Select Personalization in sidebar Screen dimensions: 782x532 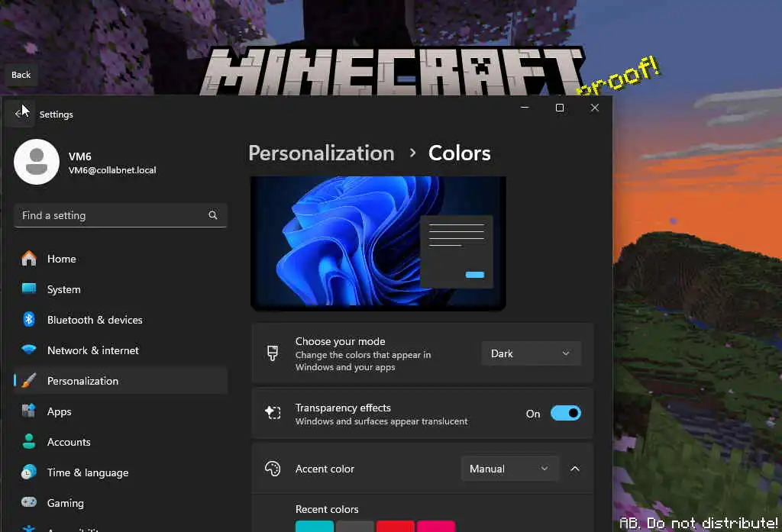[121, 380]
